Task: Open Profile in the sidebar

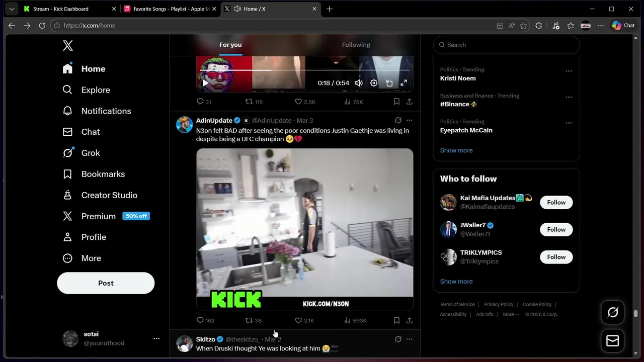Action: click(x=84, y=237)
